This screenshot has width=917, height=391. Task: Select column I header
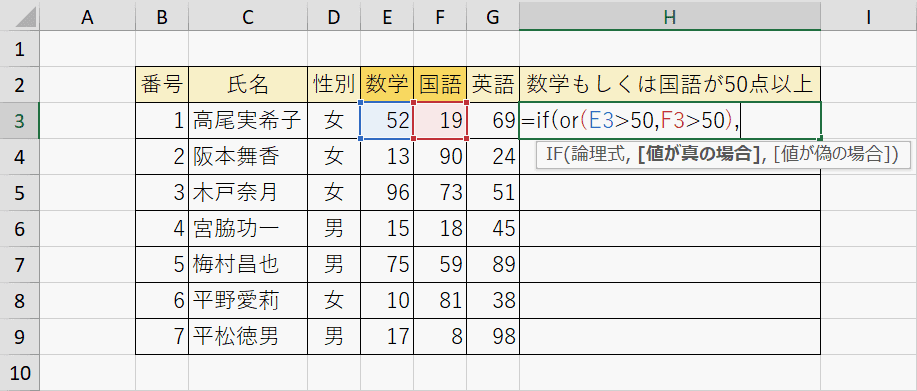pyautogui.click(x=868, y=18)
